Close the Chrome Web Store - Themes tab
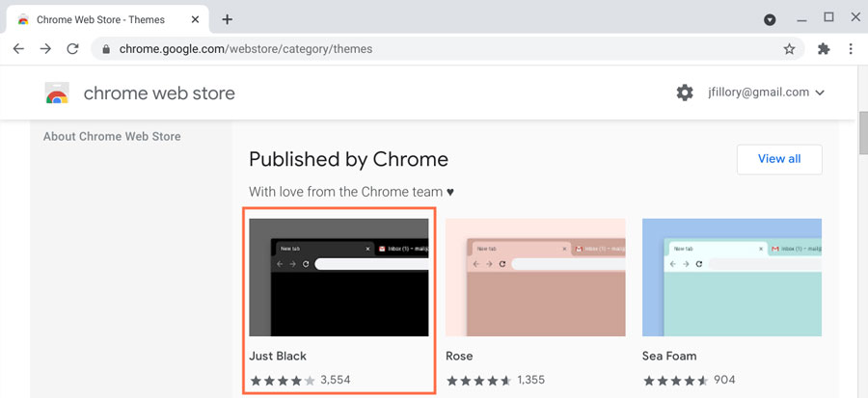This screenshot has width=868, height=398. tap(193, 19)
